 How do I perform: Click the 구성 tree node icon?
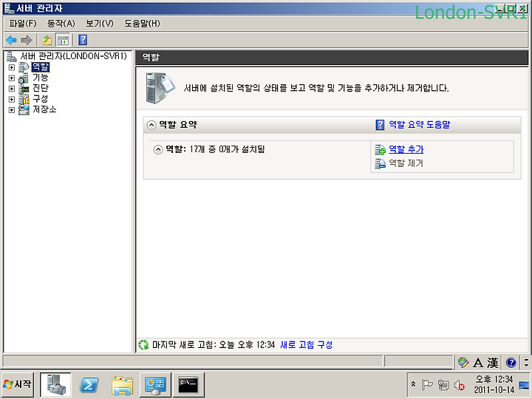click(x=24, y=99)
